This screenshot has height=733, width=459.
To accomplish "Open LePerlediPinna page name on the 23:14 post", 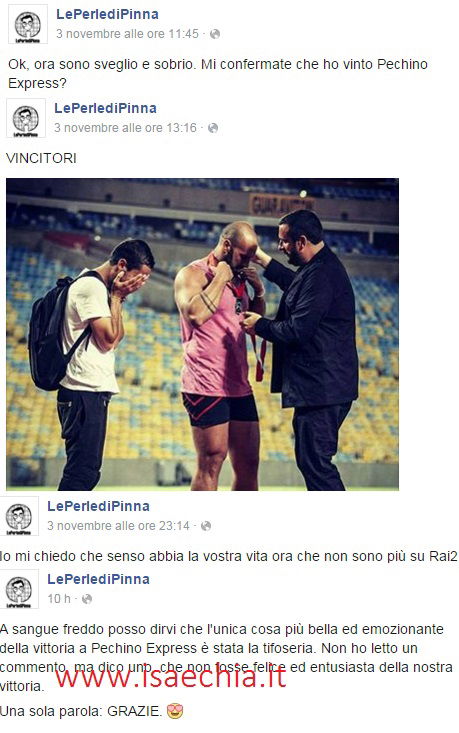I will (98, 506).
